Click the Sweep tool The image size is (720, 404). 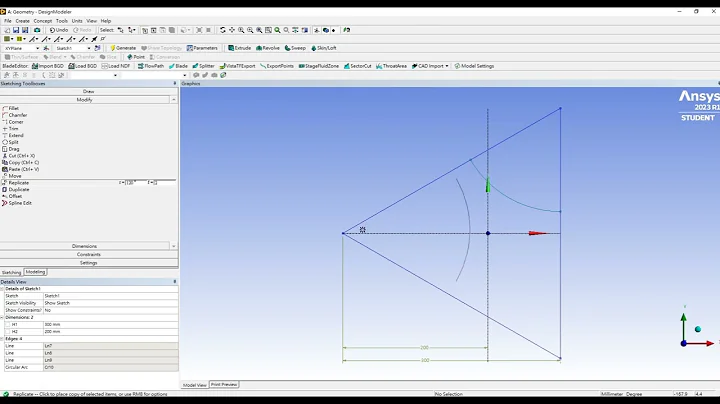[295, 48]
